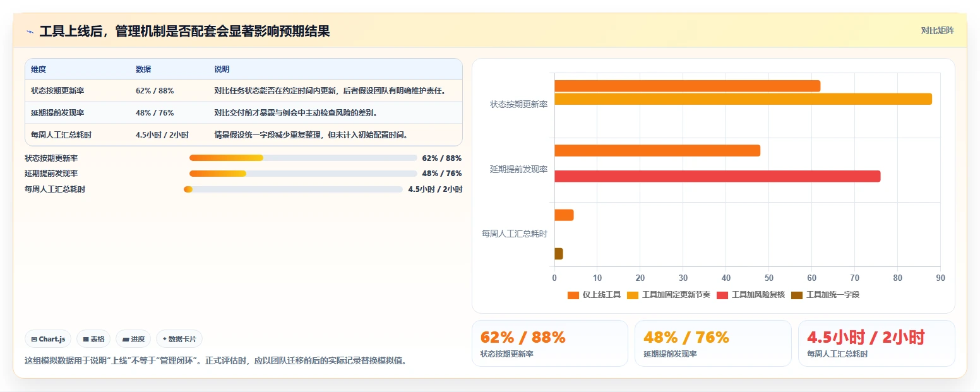Click the 62% / 88% table cell
Screen dimensions: 980x392
click(x=155, y=91)
